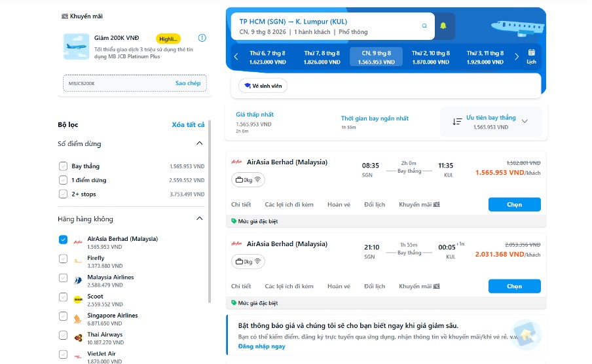This screenshot has height=364, width=592.
Task: Click the Scoot logo in airline filters
Action: tap(78, 300)
